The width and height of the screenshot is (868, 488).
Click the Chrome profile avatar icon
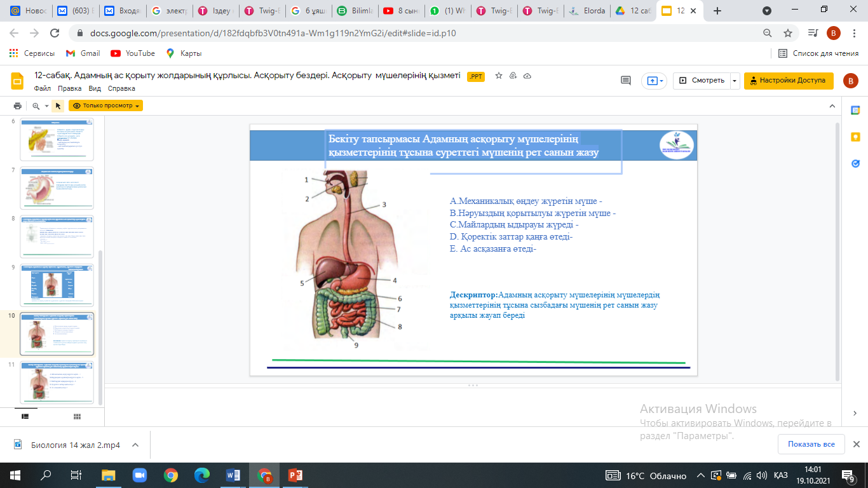[834, 33]
